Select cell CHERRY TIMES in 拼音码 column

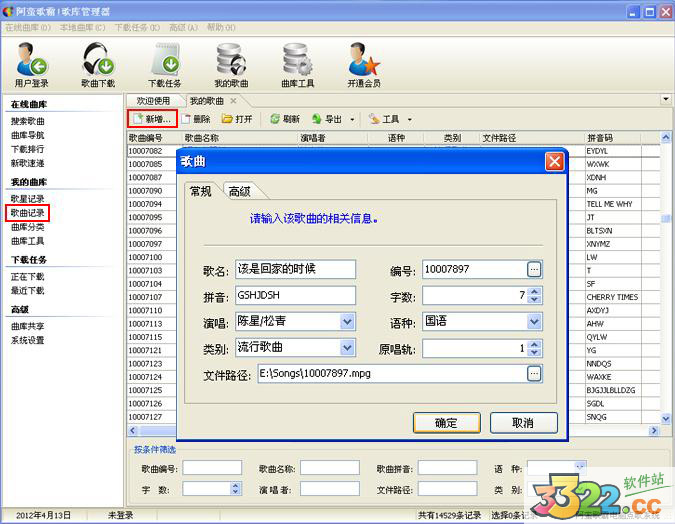click(613, 297)
